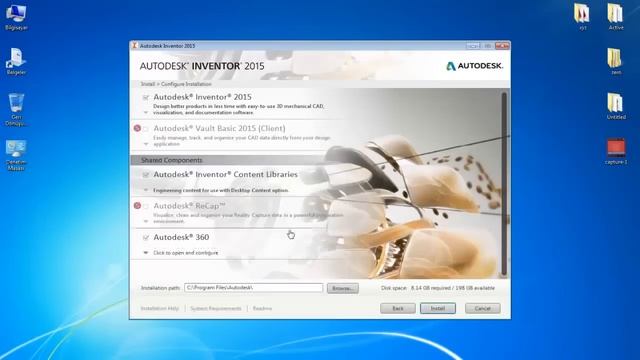Close the Autodesk Inventor 2015 installer window
640x360 pixels.
tap(502, 46)
